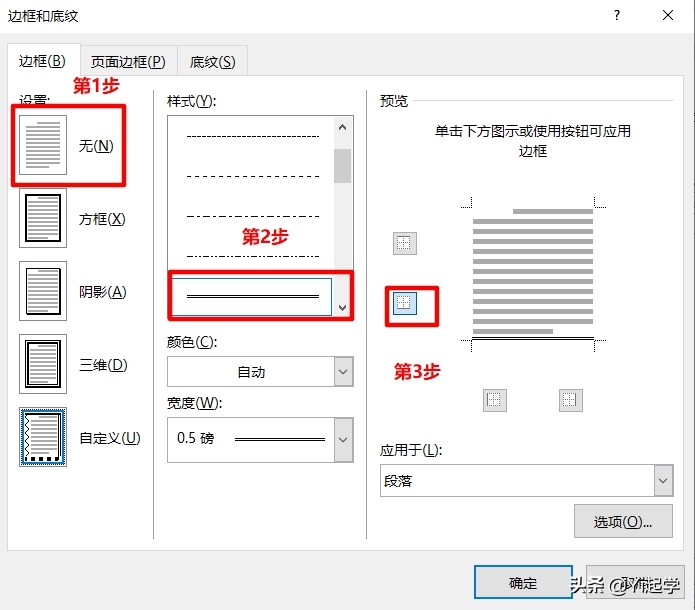The image size is (695, 610).
Task: Toggle the right border button below preview
Action: [x=570, y=400]
